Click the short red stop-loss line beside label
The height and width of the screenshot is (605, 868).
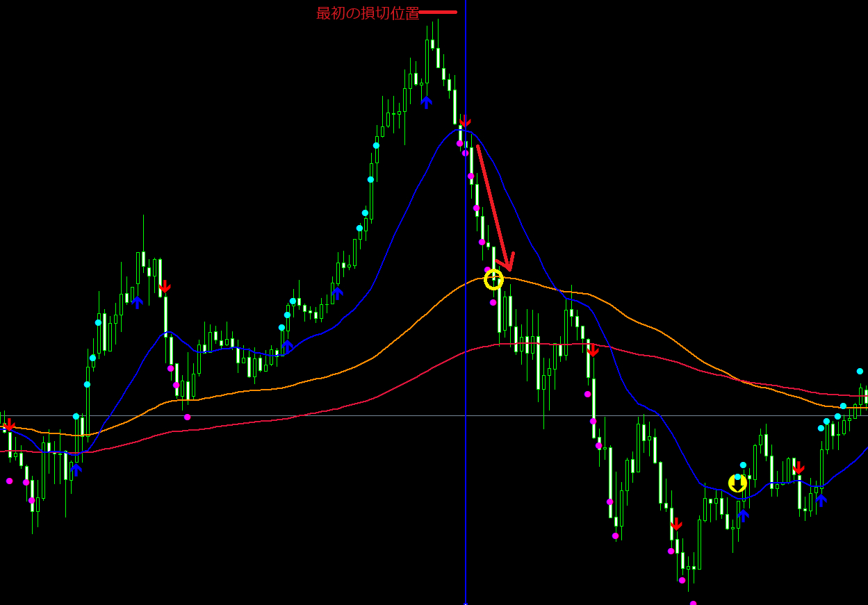[438, 12]
